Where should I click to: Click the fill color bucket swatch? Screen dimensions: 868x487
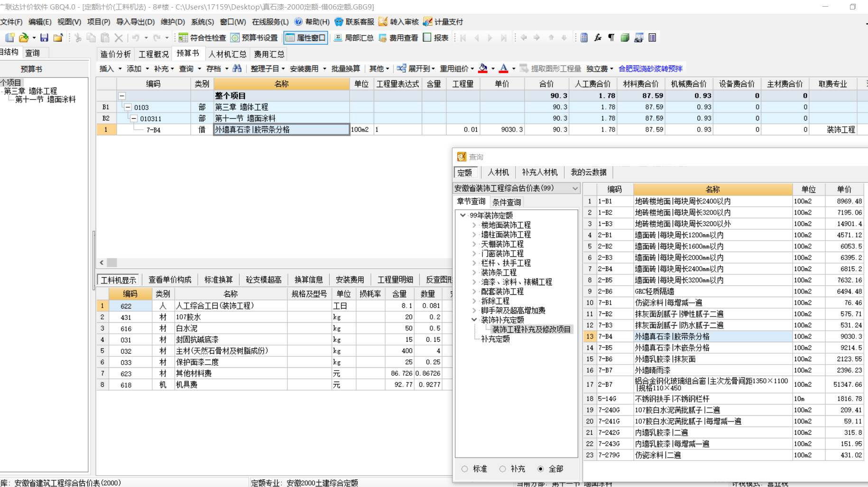pyautogui.click(x=483, y=68)
